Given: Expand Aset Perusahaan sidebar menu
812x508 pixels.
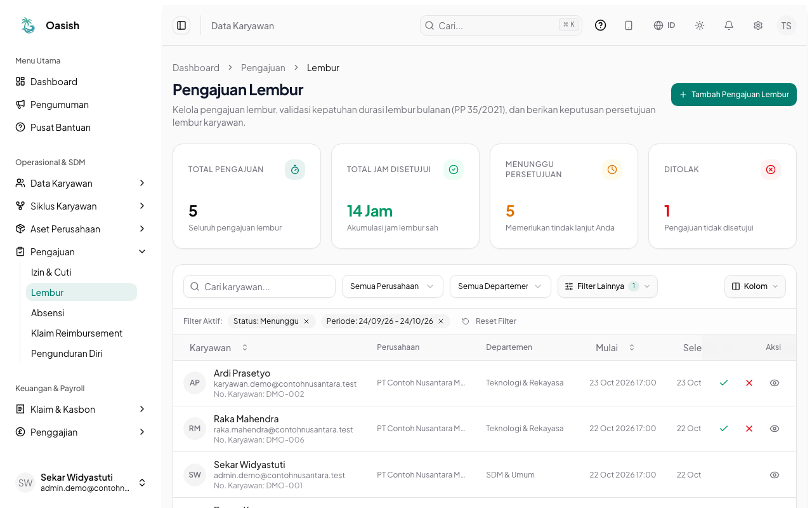Looking at the screenshot, I should coord(81,229).
